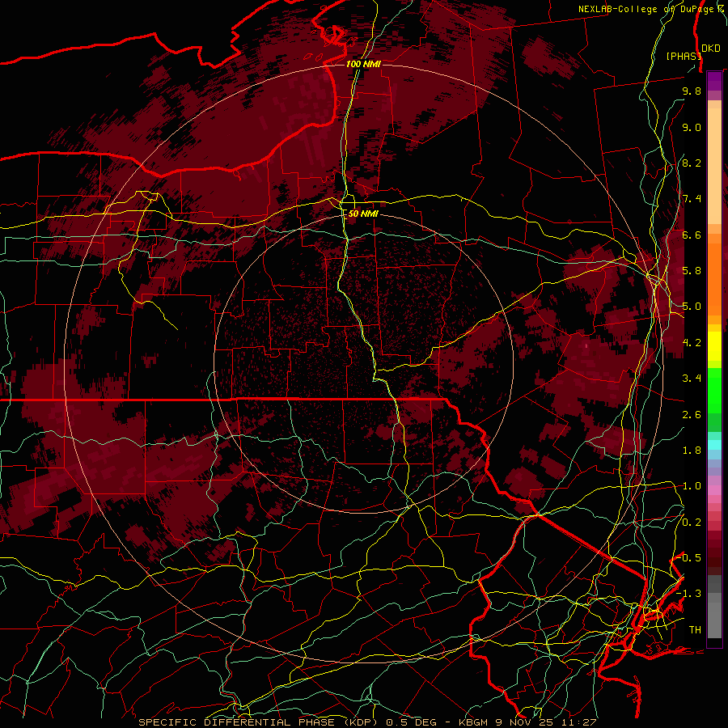Click the cyan segment of the color bar
This screenshot has width=728, height=728.
click(x=714, y=445)
